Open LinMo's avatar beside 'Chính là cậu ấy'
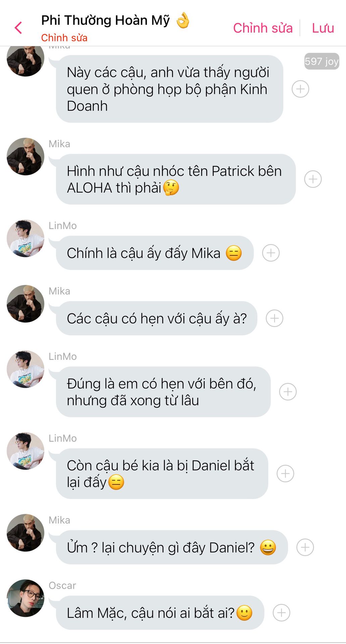The image size is (346, 644). pos(26,238)
